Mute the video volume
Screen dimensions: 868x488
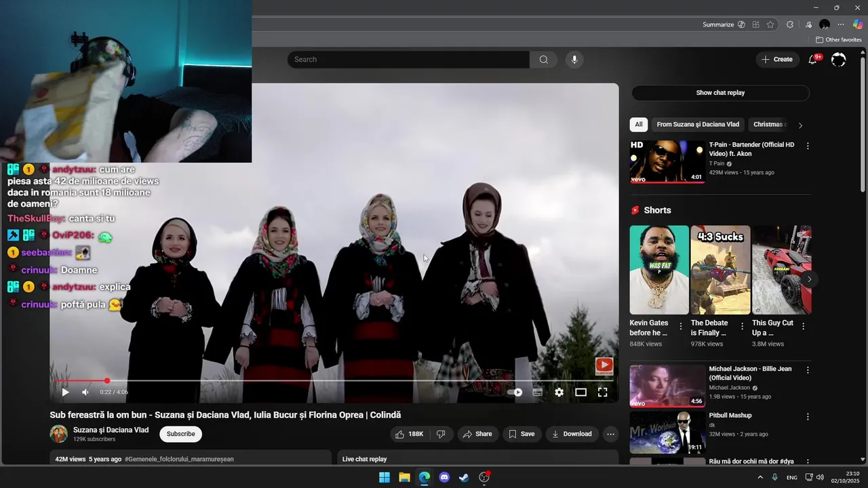(x=85, y=392)
